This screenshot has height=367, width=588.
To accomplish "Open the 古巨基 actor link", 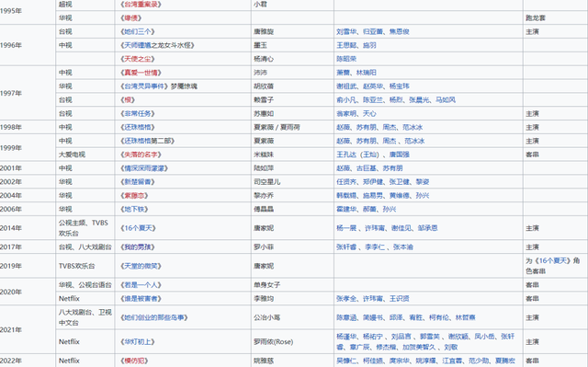I will [367, 168].
